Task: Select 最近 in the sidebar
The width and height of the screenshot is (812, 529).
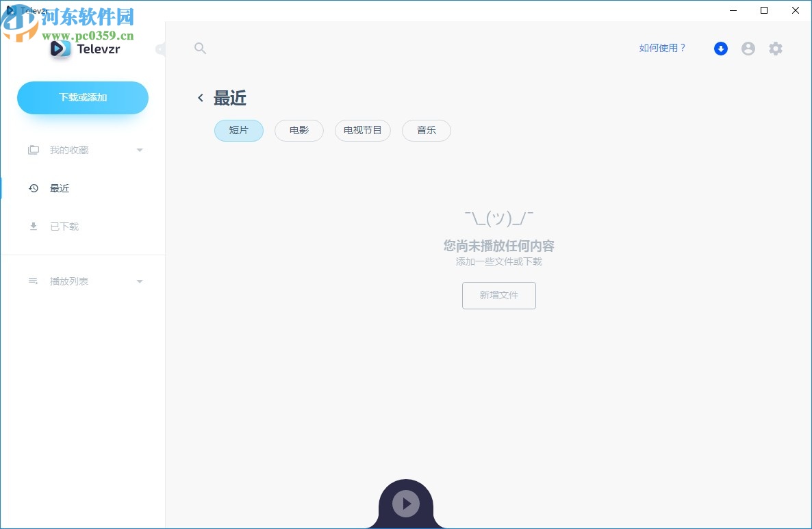Action: pos(59,188)
